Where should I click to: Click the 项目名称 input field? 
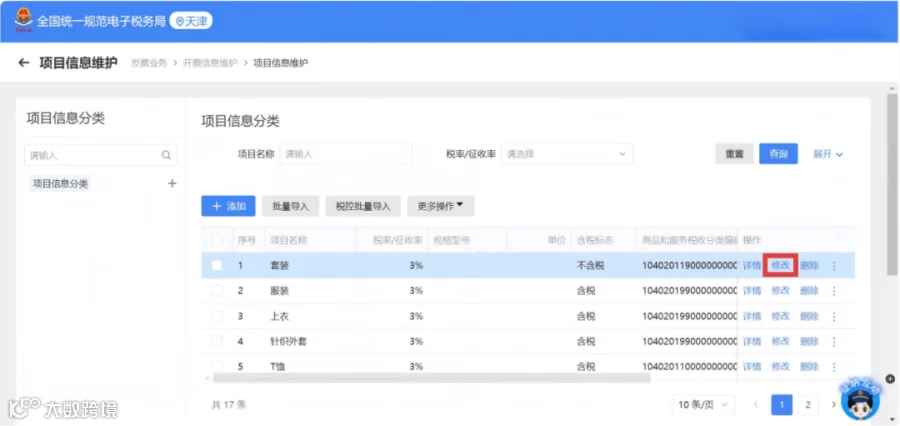(346, 154)
